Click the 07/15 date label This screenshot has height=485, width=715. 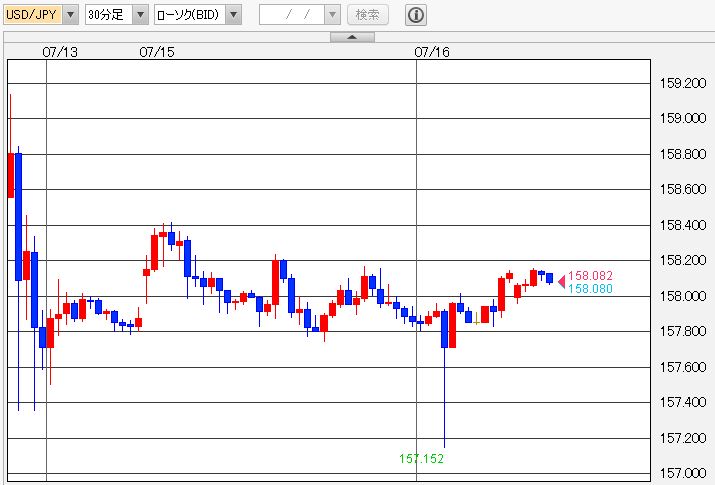[157, 52]
